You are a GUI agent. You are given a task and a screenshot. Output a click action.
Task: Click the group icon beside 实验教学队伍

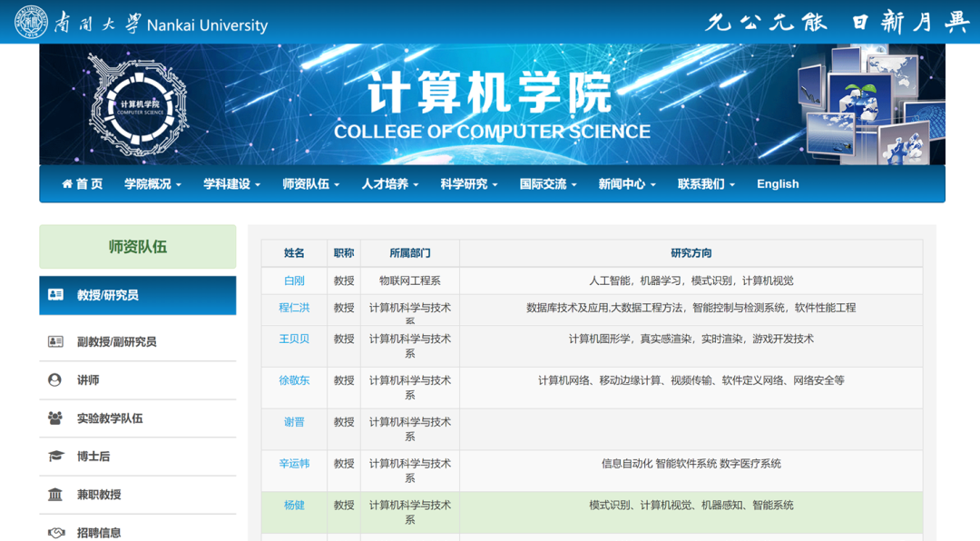pos(55,418)
